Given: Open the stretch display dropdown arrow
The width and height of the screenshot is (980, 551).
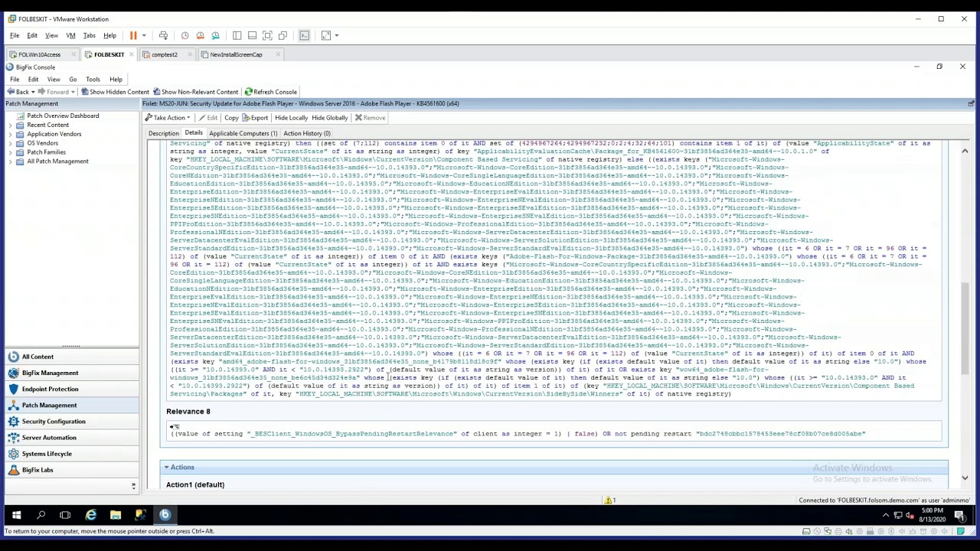Looking at the screenshot, I should click(x=336, y=35).
